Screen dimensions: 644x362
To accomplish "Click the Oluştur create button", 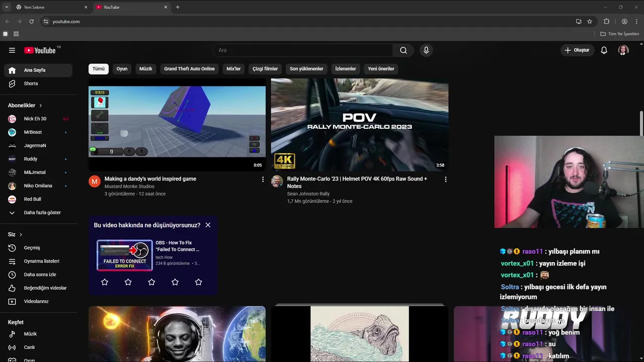I will 578,50.
